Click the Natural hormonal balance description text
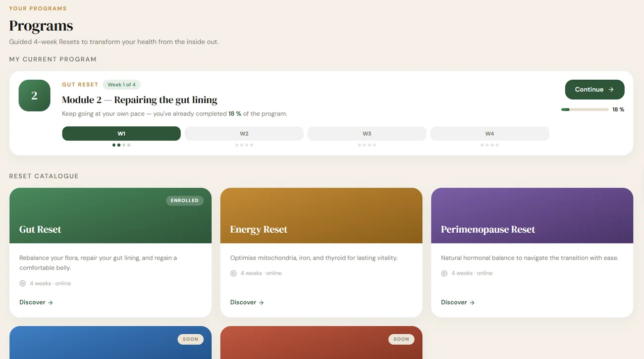Viewport: 644px width, 359px height. 530,258
